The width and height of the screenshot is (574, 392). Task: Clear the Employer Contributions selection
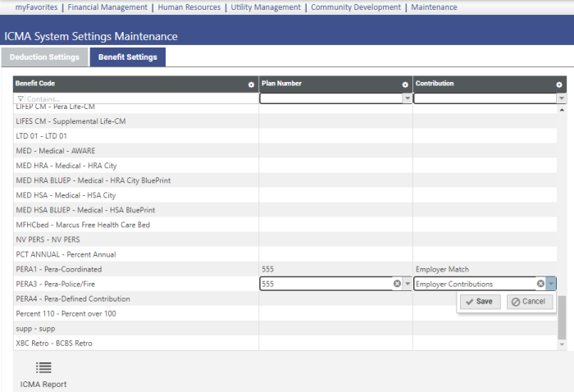pos(540,284)
